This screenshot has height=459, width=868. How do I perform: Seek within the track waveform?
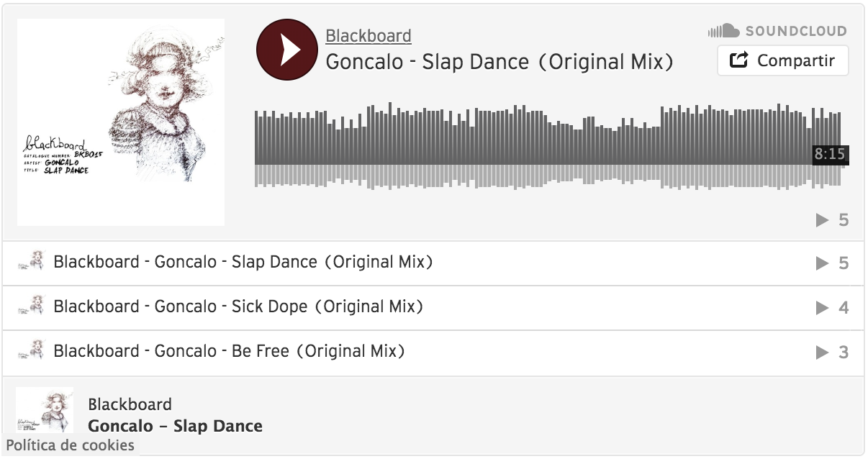(548, 147)
